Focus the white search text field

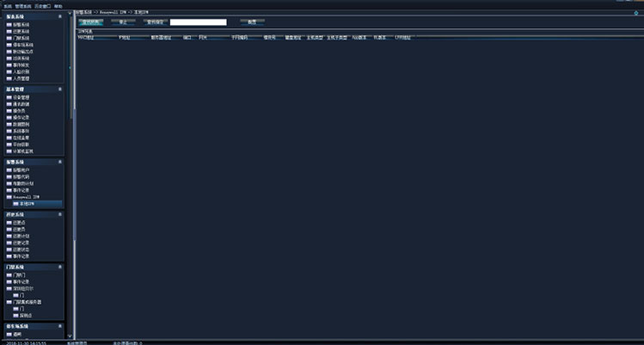pos(199,22)
